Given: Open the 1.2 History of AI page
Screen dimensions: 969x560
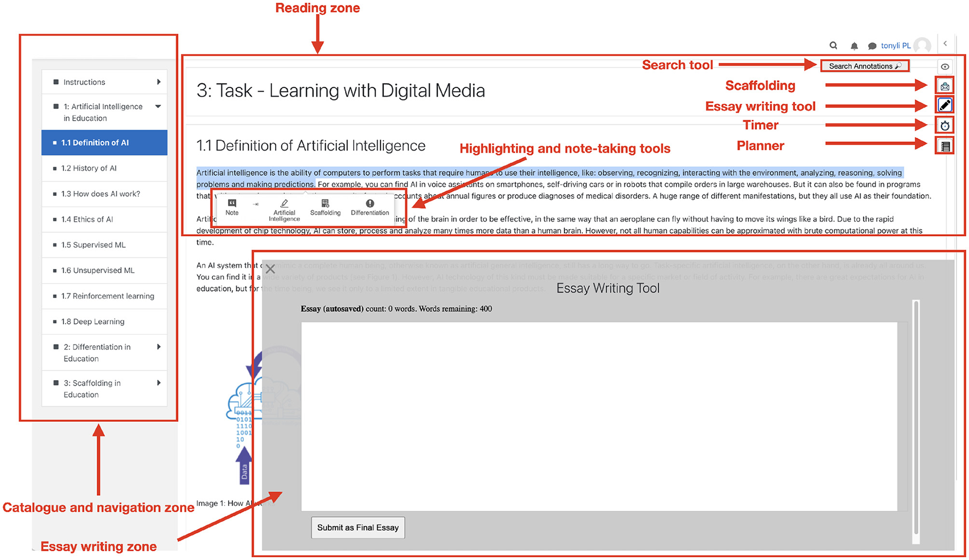Looking at the screenshot, I should 89,168.
